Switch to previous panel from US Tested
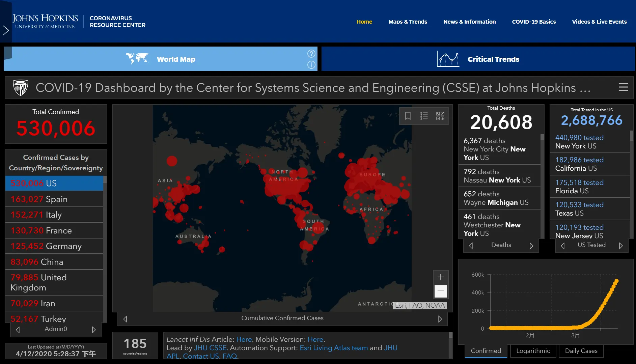The image size is (636, 364). (x=563, y=246)
